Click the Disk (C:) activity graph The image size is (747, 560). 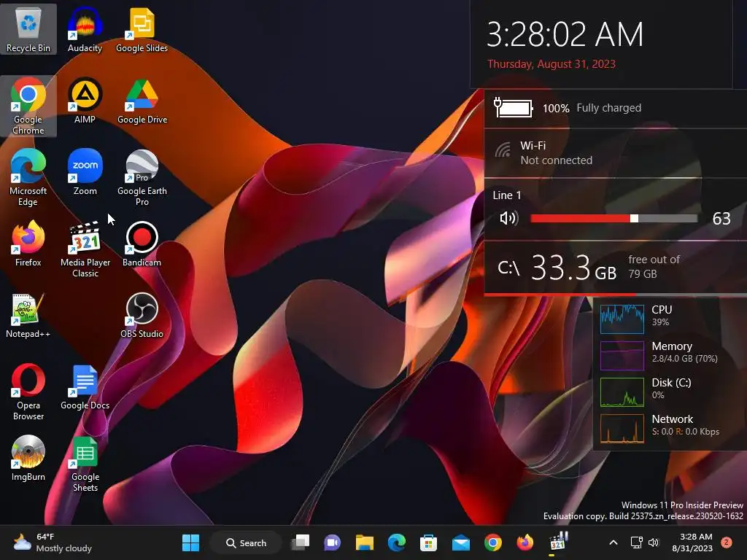click(x=622, y=392)
